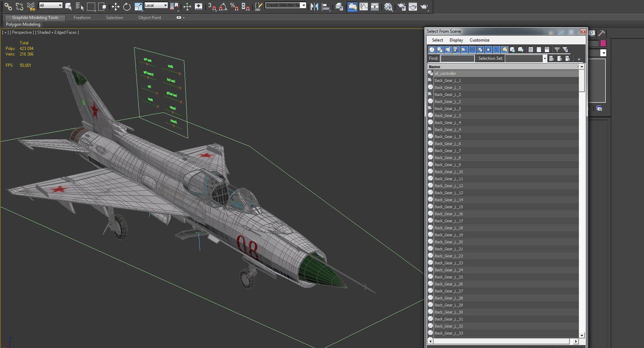
Task: Open the Shaded + Edged Faces shading menu
Action: [x=57, y=33]
